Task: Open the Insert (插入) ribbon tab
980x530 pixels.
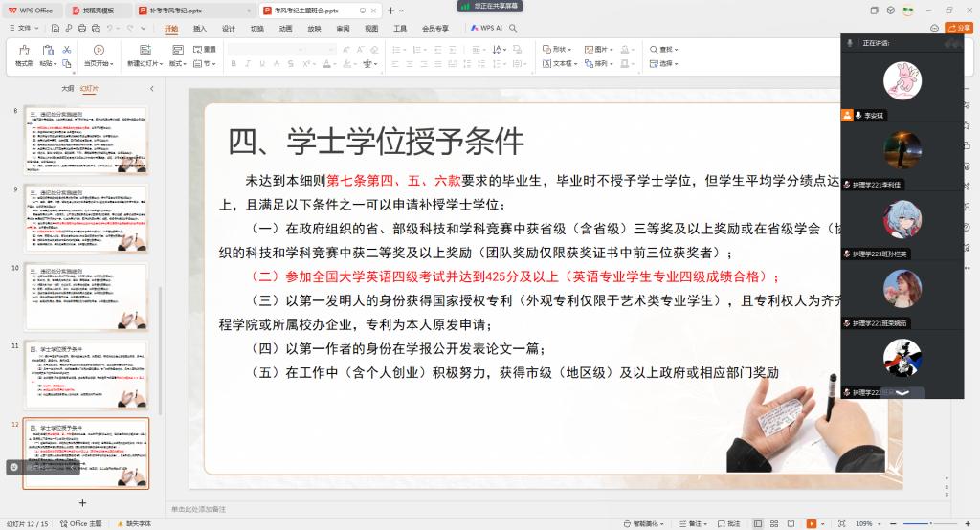Action: 200,29
